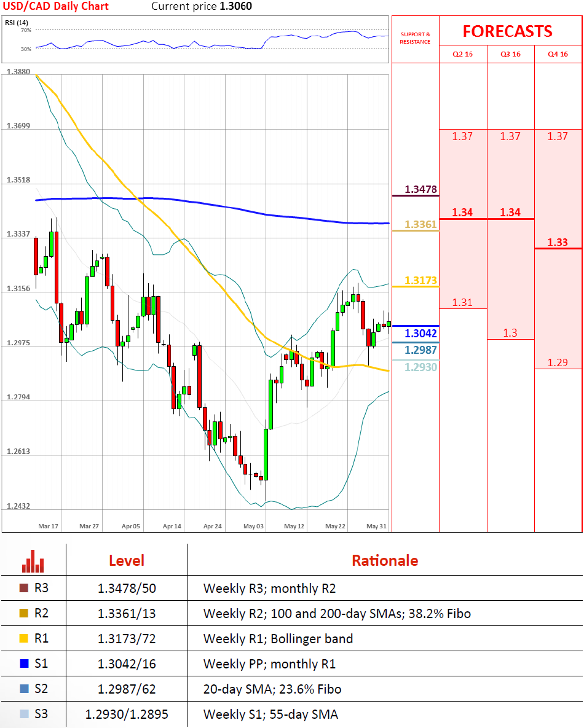Image resolution: width=584 pixels, height=728 pixels.
Task: Click the red bar chart icon
Action: tap(33, 561)
